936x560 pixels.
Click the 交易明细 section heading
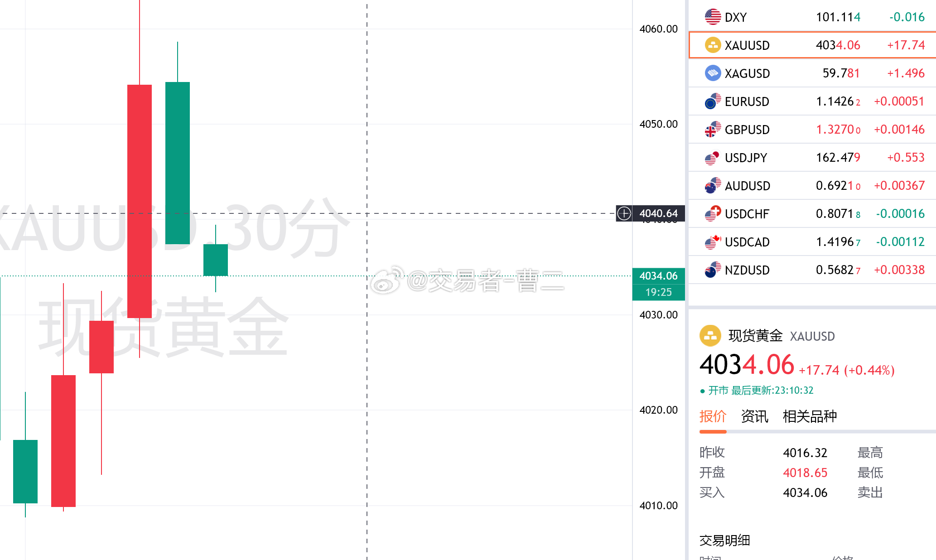tap(725, 541)
